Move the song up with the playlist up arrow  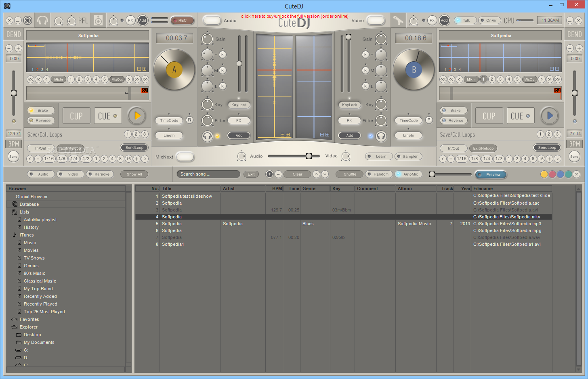316,174
